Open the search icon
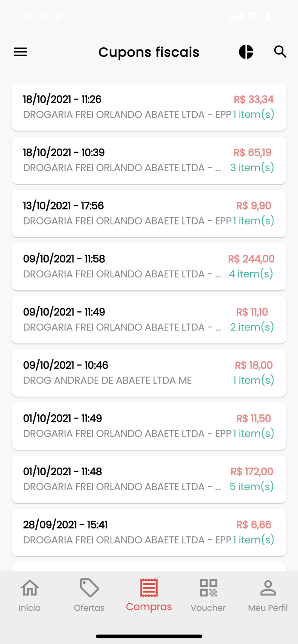The width and height of the screenshot is (298, 644). [280, 52]
